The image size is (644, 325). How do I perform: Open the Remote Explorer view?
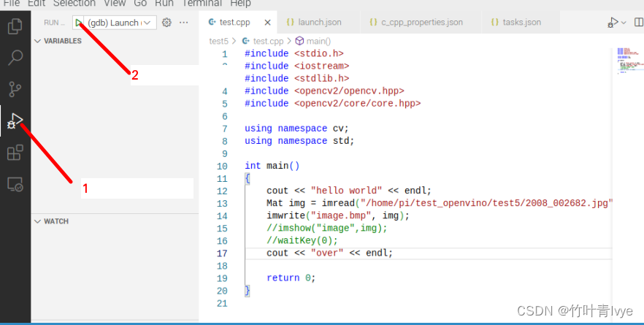15,185
